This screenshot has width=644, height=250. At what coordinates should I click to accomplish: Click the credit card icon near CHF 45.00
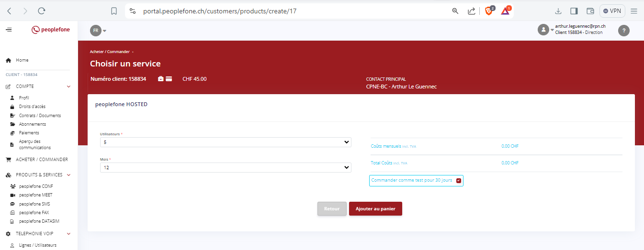(x=169, y=79)
